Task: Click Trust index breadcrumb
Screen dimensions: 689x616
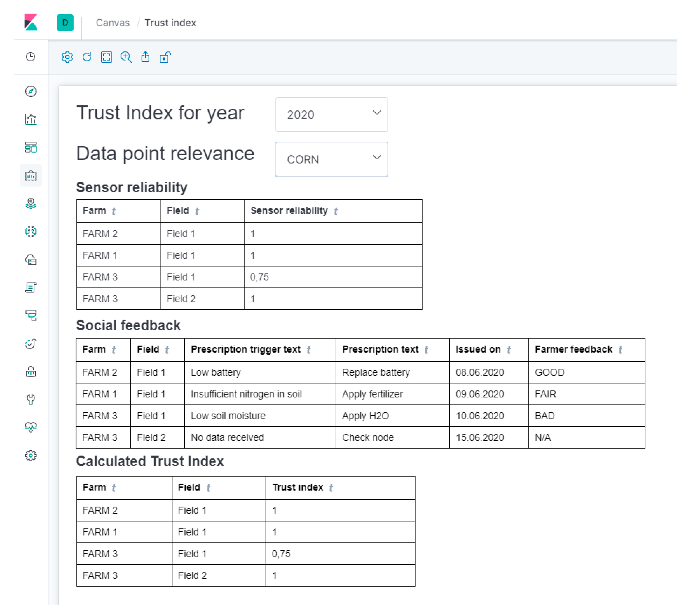Action: click(170, 23)
